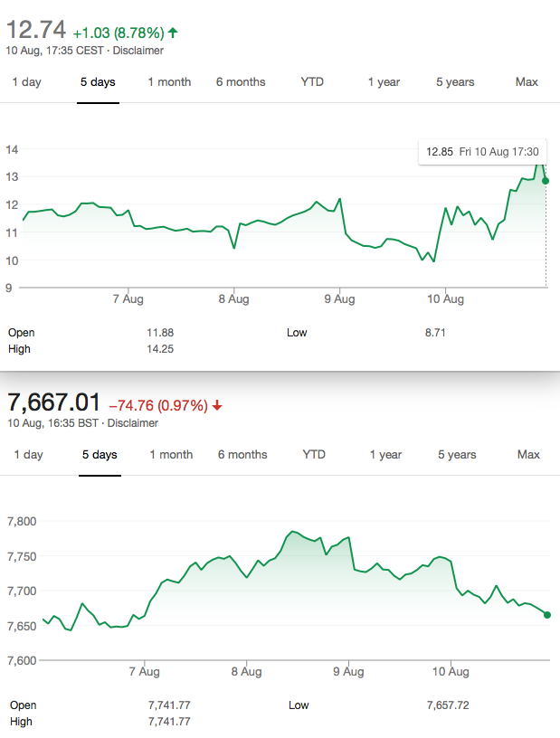Select YTD range for top chart
The height and width of the screenshot is (738, 560).
point(312,82)
